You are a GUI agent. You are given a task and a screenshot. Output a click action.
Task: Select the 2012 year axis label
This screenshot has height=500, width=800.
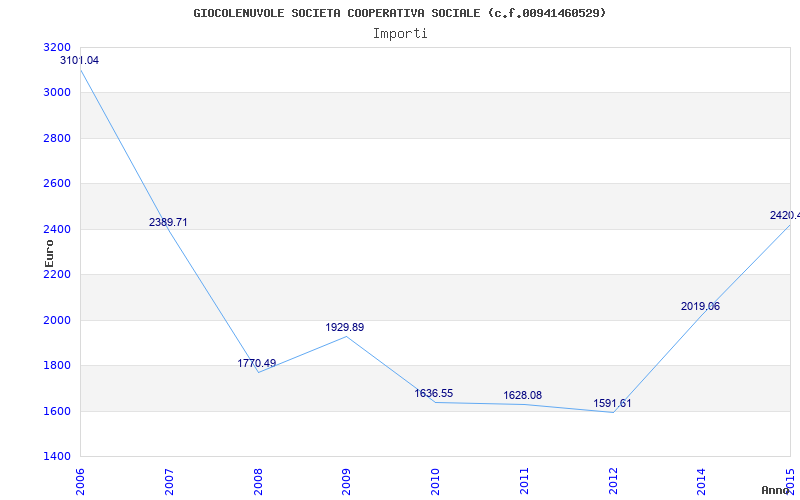613,482
